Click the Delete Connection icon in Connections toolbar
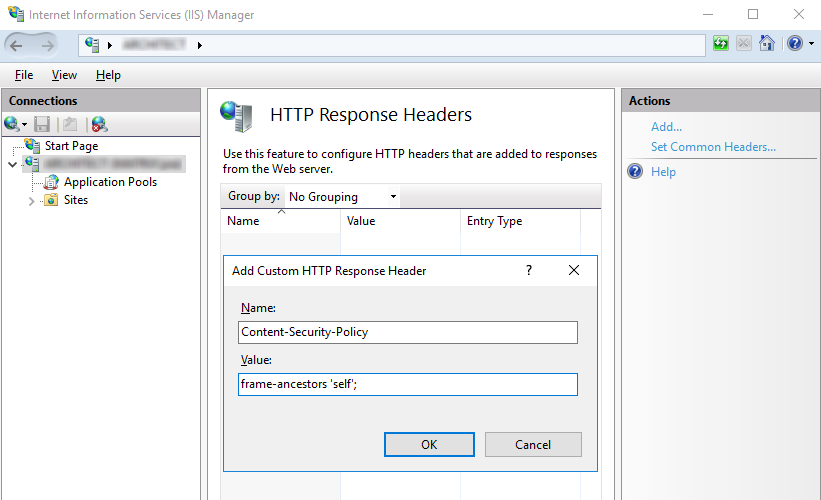The width and height of the screenshot is (821, 500). 98,124
